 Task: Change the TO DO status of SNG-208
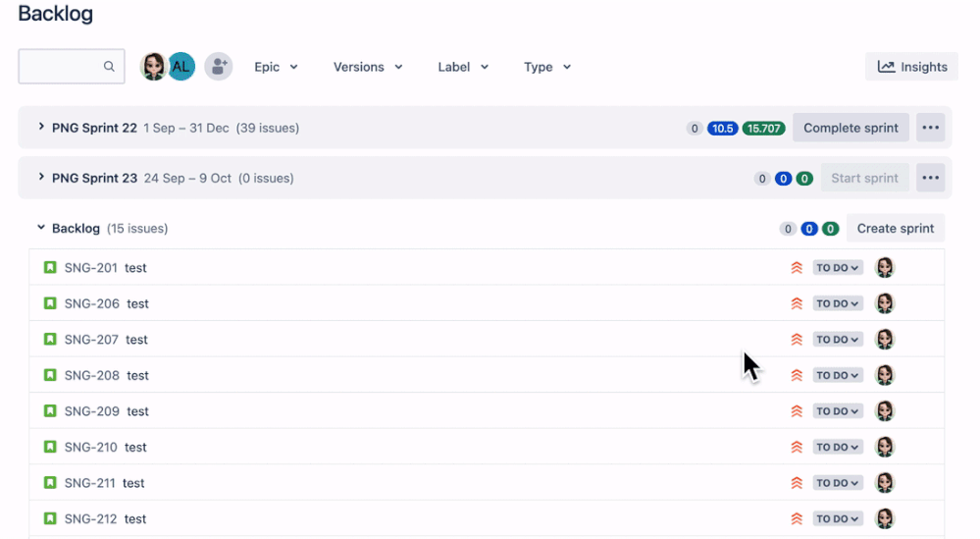(x=838, y=375)
